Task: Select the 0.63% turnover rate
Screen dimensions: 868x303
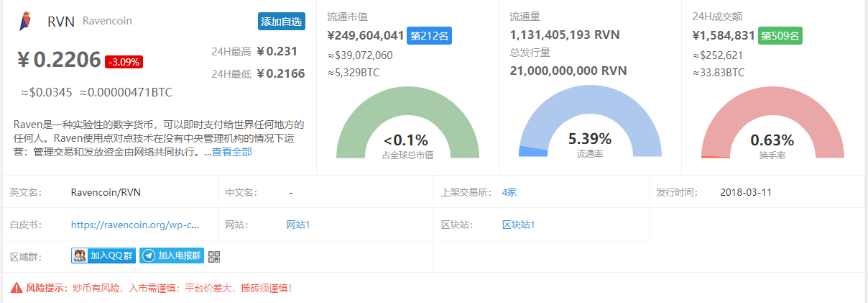Action: pos(772,140)
